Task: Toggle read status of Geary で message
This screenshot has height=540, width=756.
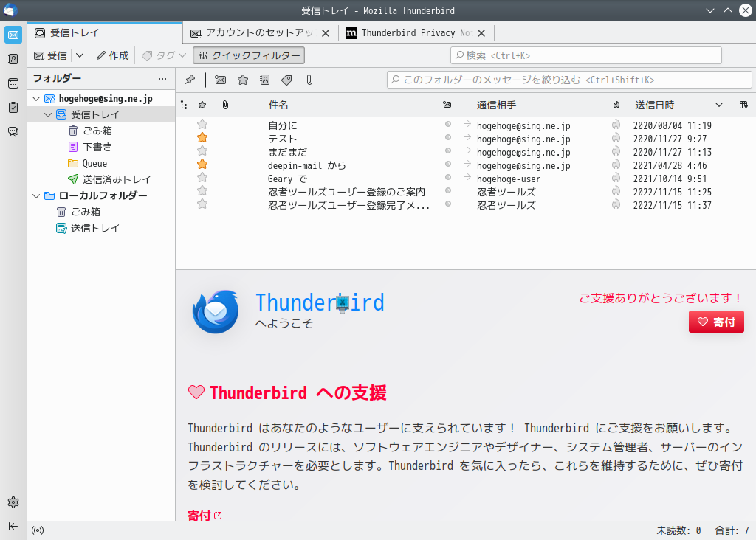Action: 448,178
